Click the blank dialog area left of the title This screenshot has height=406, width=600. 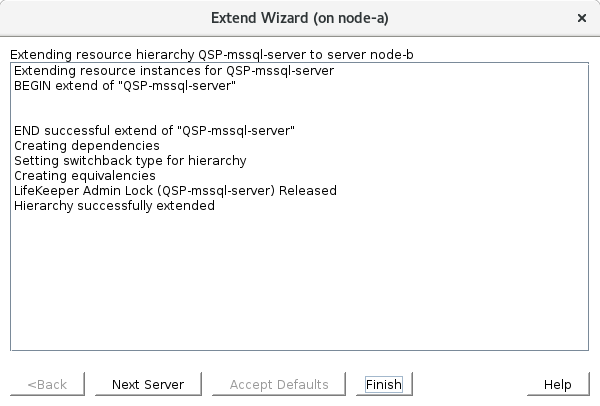(x=100, y=18)
